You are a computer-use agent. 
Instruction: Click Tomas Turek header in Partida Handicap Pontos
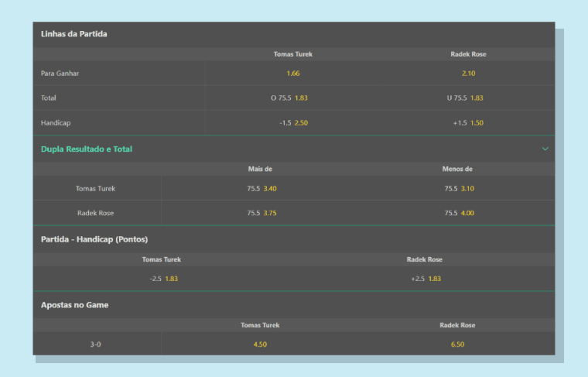point(161,259)
